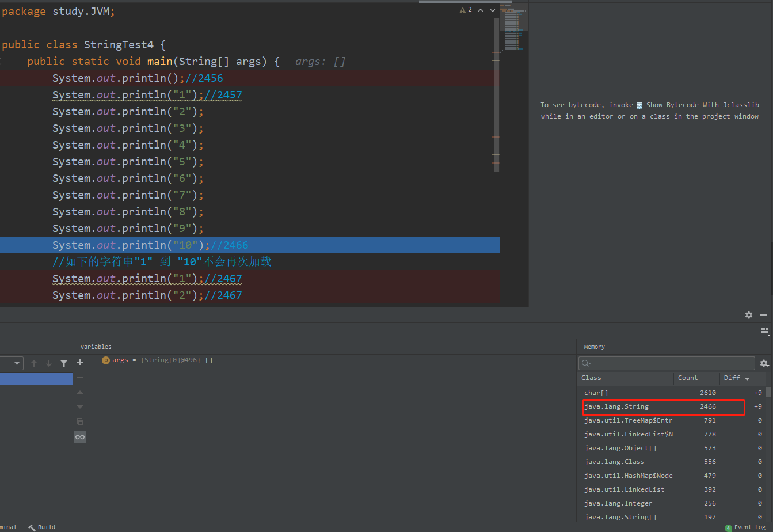Click the Jclasslib bytecode icon in hint
This screenshot has width=773, height=532.
click(639, 105)
